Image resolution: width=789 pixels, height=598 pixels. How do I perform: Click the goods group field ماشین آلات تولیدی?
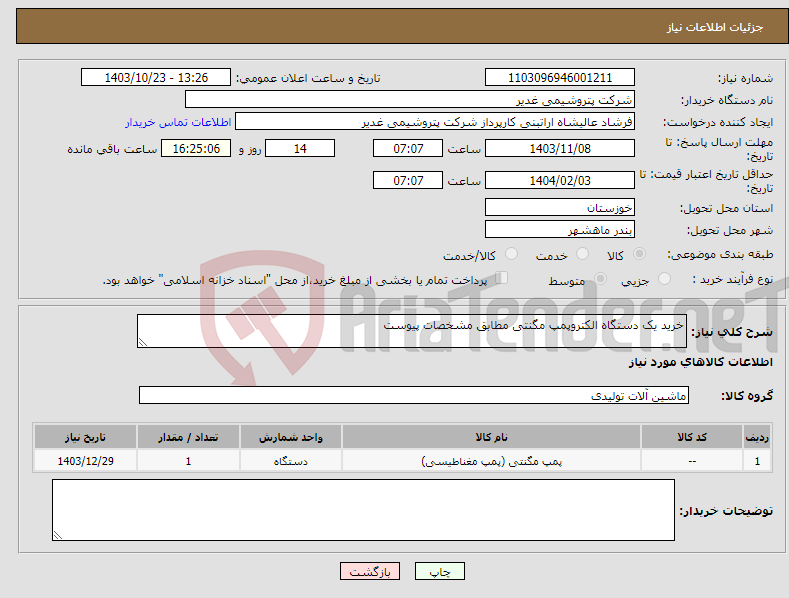click(414, 396)
